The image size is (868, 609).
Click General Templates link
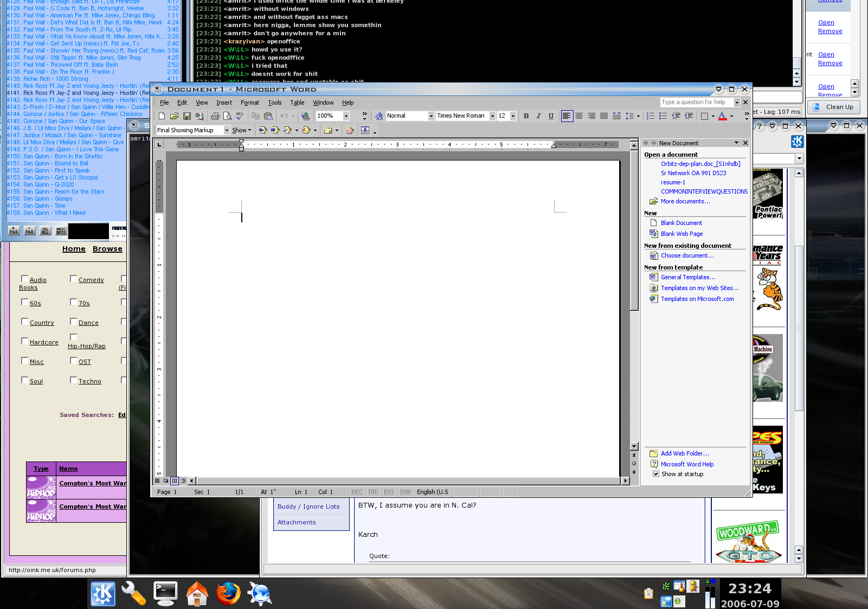[x=688, y=277]
